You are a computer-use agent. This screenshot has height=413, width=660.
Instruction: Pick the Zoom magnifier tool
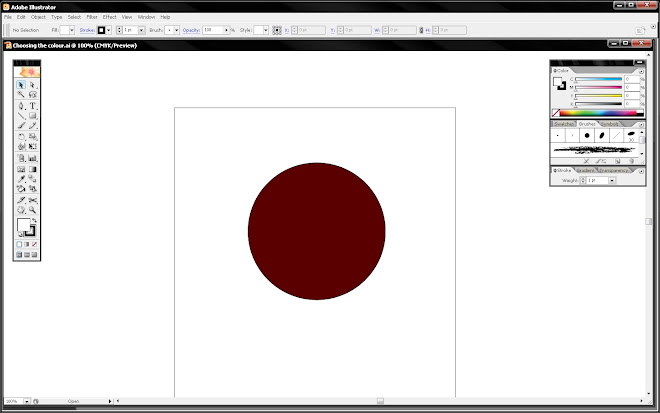pos(32,210)
